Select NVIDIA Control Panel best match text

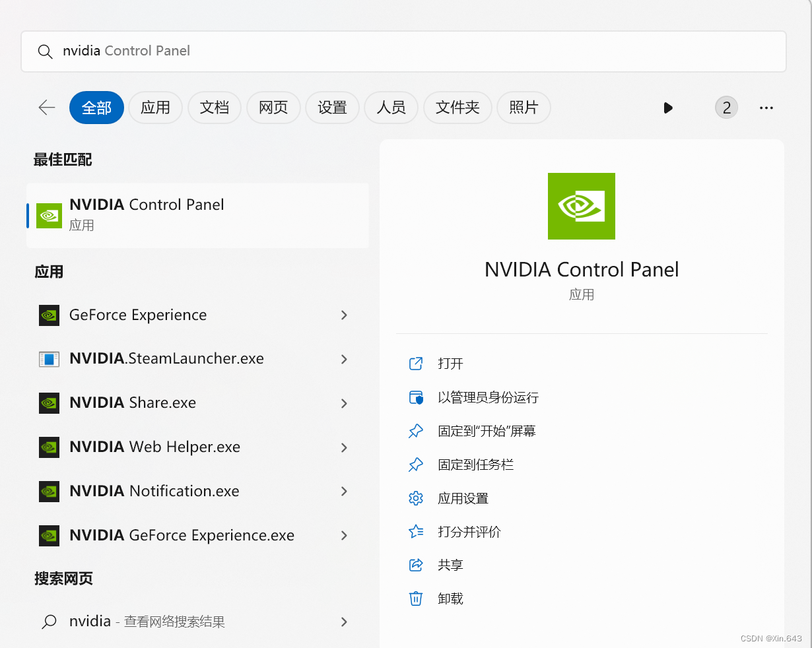147,205
